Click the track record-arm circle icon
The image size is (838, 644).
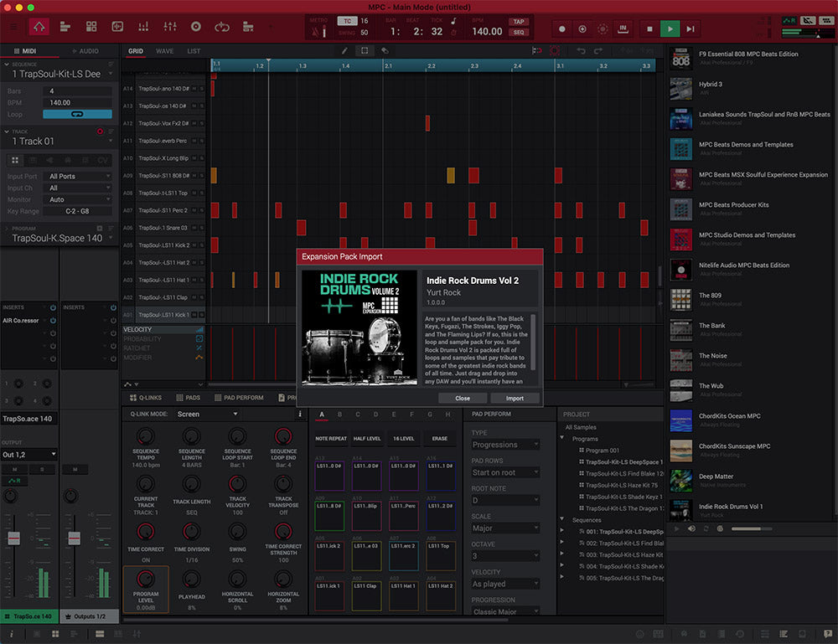coord(100,131)
